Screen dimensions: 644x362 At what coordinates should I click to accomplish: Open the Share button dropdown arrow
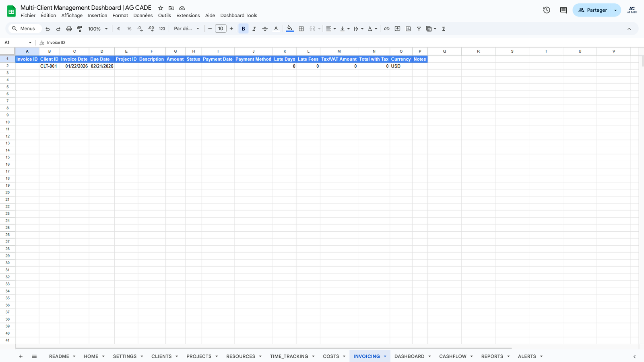click(x=615, y=10)
